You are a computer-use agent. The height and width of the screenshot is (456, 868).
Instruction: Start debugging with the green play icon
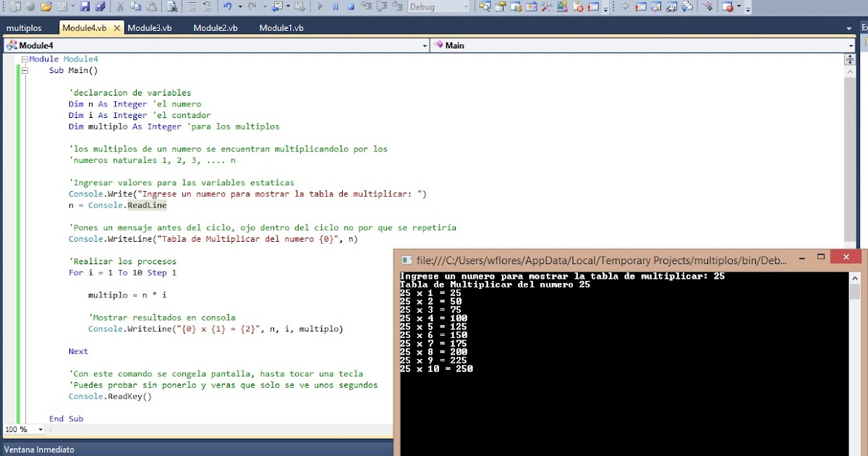320,7
